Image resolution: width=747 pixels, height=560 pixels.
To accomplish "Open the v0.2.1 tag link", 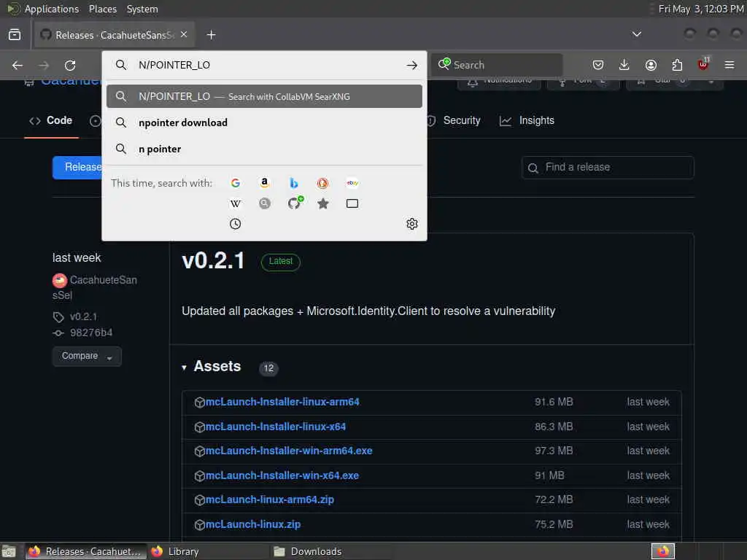I will point(83,316).
